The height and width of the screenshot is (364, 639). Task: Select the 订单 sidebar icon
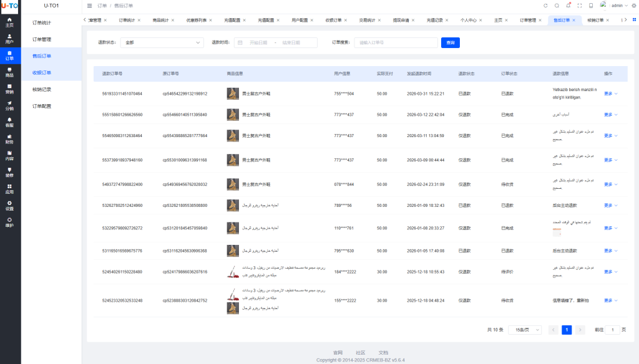click(x=9, y=55)
